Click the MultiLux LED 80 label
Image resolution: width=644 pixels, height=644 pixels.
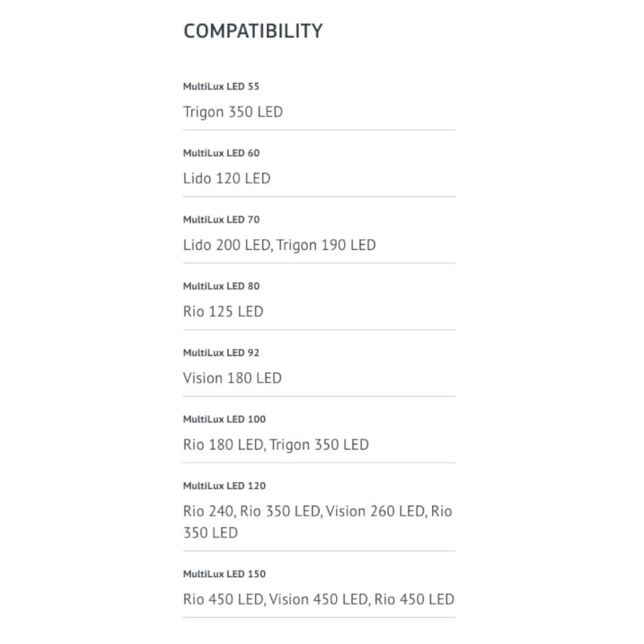click(x=221, y=286)
